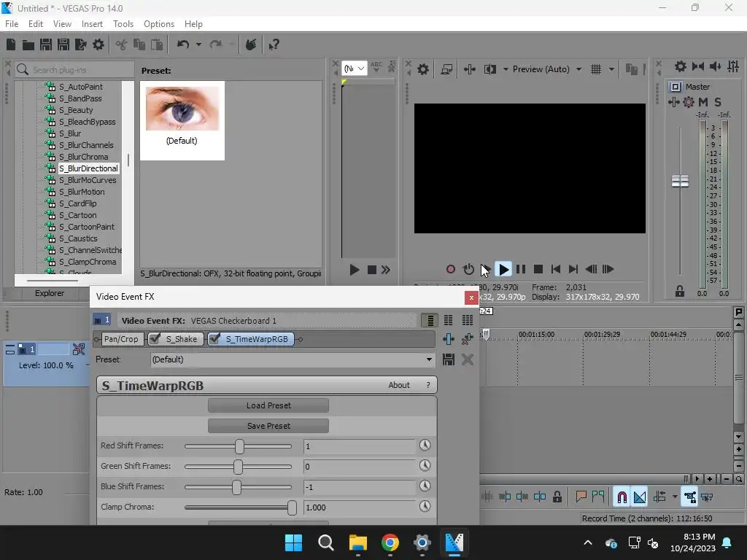
Task: Delete the FX preset with the X icon
Action: tap(468, 359)
